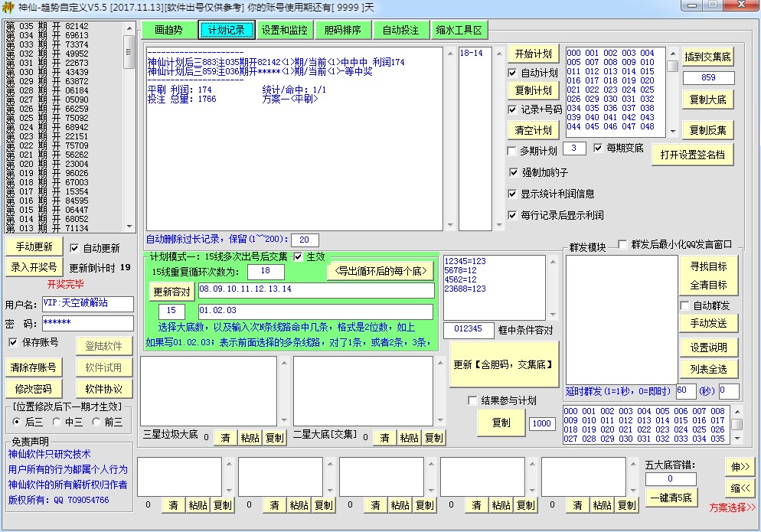Click the 打开设置签名档 button
Screen dimensions: 761x532
click(x=693, y=155)
